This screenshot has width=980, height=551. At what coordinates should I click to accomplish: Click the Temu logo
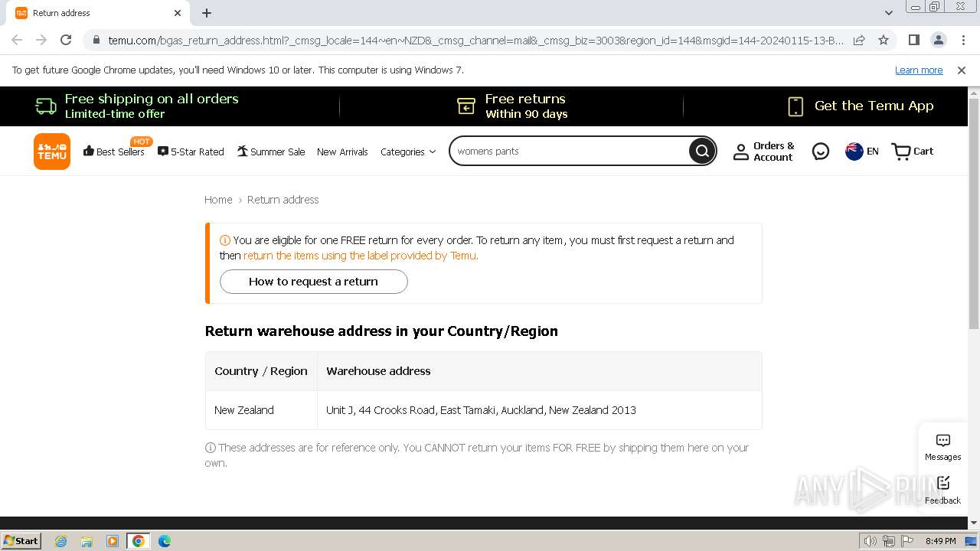(x=52, y=152)
